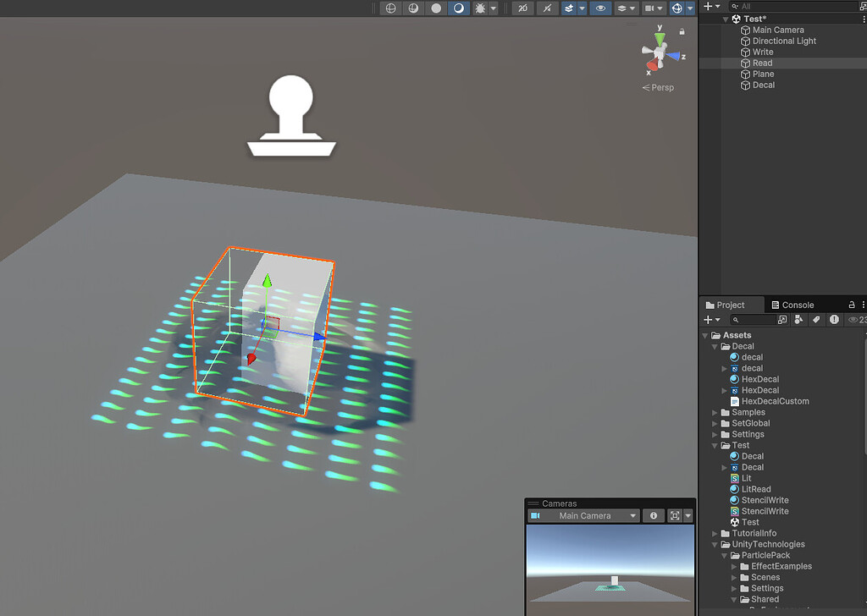
Task: Click the camera settings icon in Cameras overlay
Action: point(675,515)
